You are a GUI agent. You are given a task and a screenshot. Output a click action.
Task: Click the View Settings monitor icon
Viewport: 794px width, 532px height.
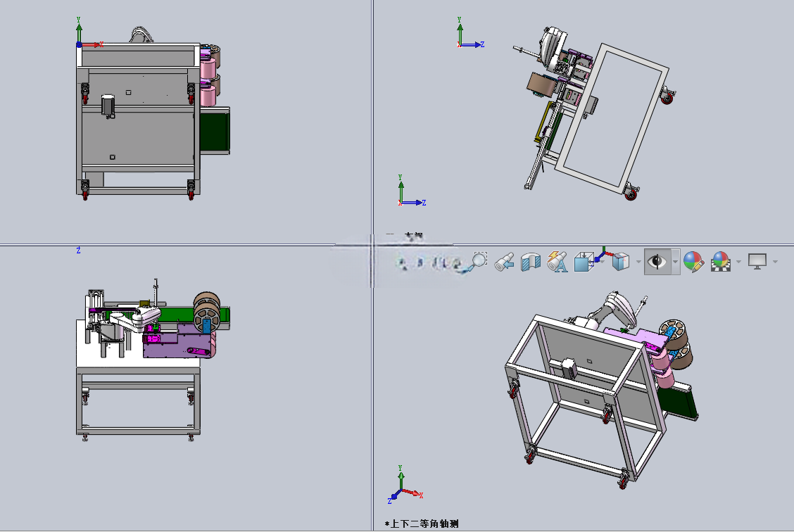pyautogui.click(x=757, y=262)
